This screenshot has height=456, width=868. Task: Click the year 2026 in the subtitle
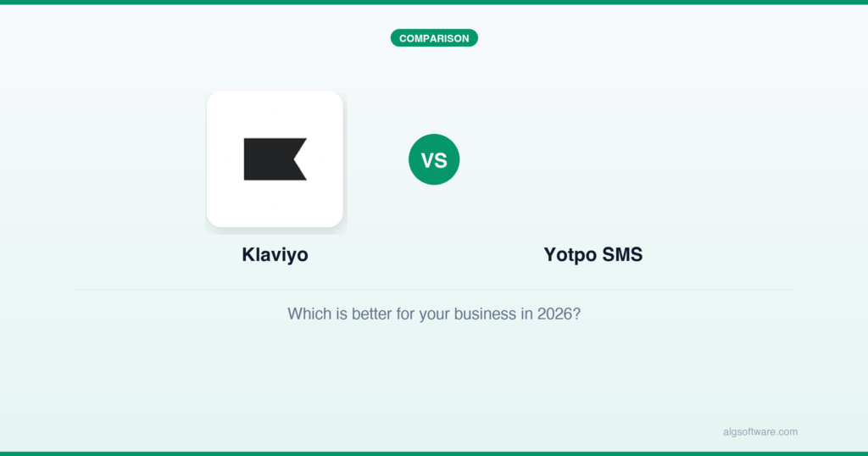coord(554,314)
